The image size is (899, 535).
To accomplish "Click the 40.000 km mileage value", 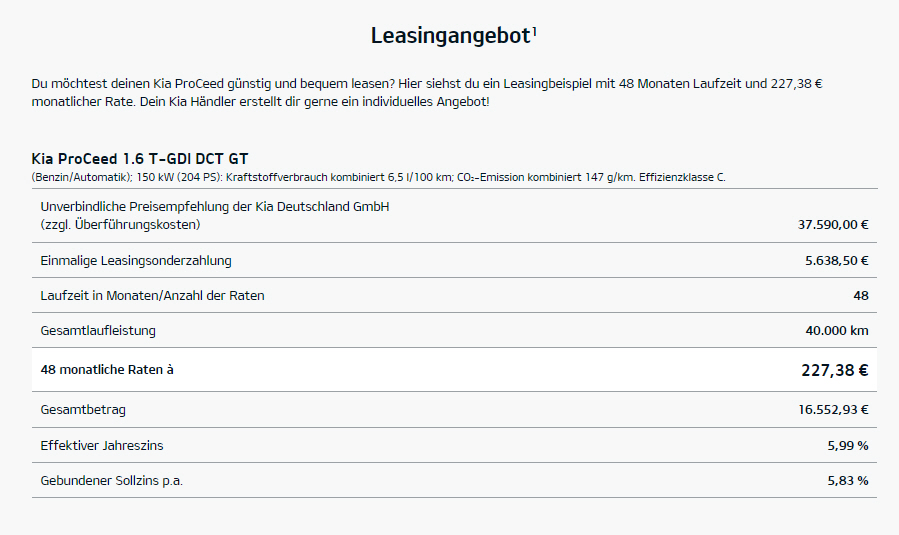I will (837, 331).
